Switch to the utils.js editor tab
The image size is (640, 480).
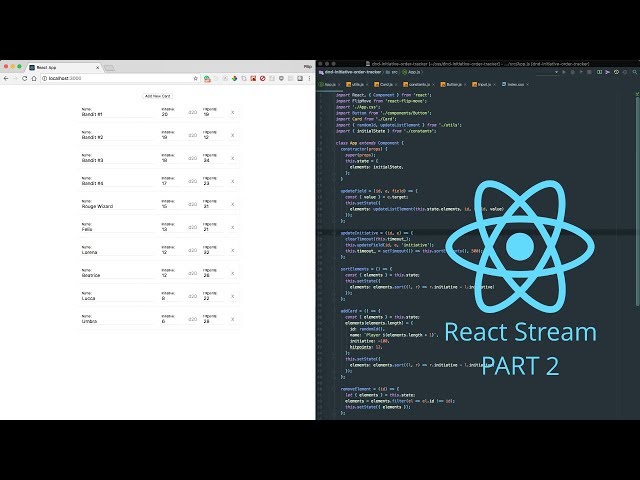click(x=355, y=84)
